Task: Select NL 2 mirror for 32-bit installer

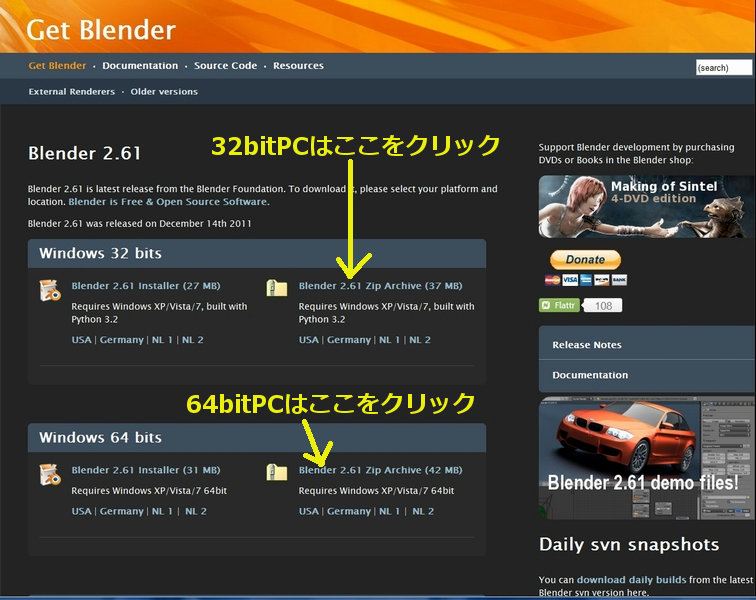Action: point(192,340)
